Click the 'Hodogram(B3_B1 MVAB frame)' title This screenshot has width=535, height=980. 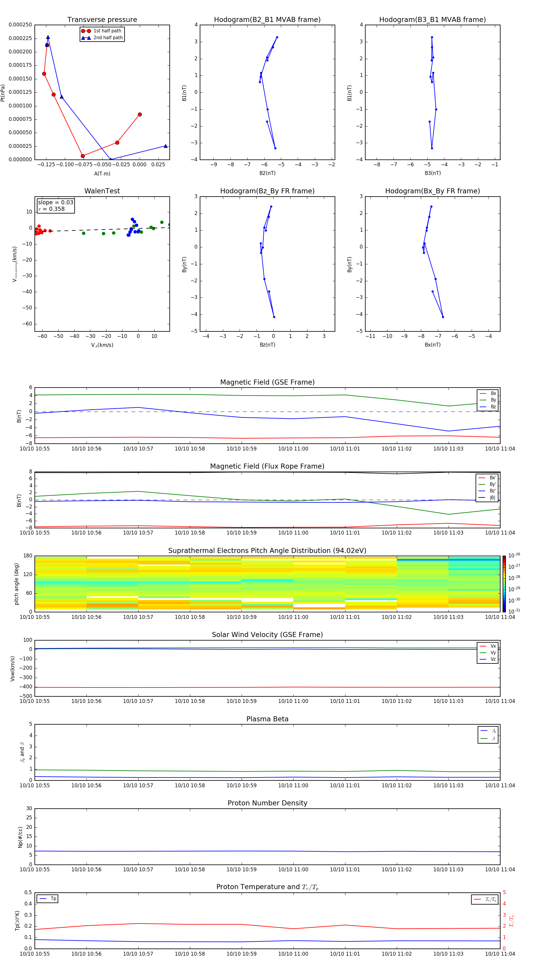[432, 20]
